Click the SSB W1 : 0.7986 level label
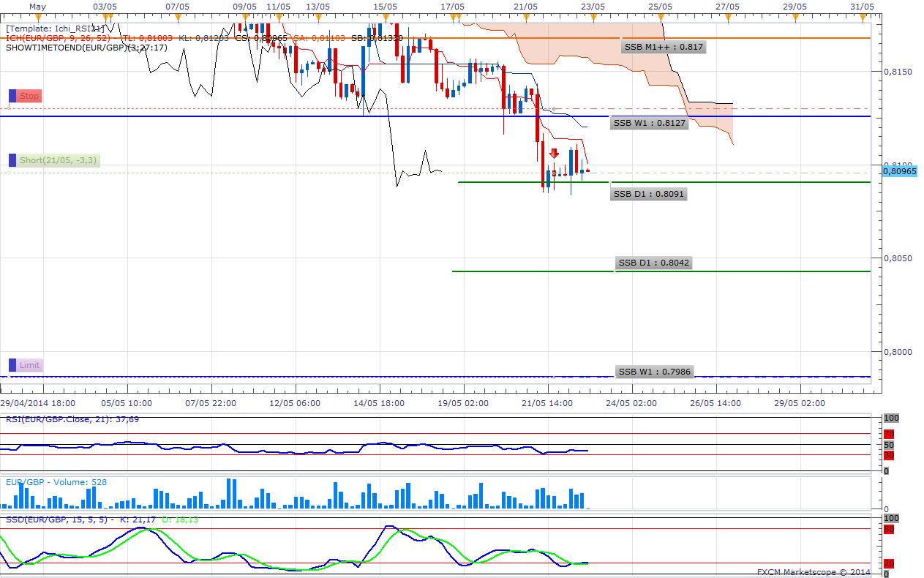 (x=653, y=372)
